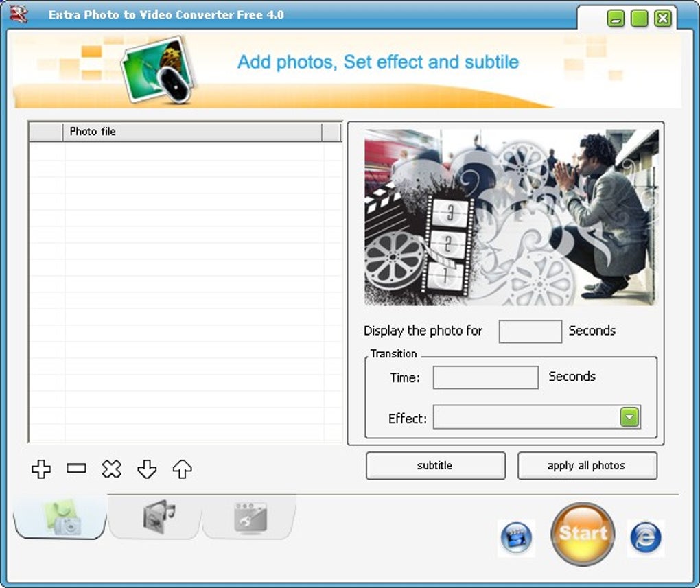Screen dimensions: 700x588
Task: Clear all photos with the X icon
Action: pyautogui.click(x=112, y=469)
